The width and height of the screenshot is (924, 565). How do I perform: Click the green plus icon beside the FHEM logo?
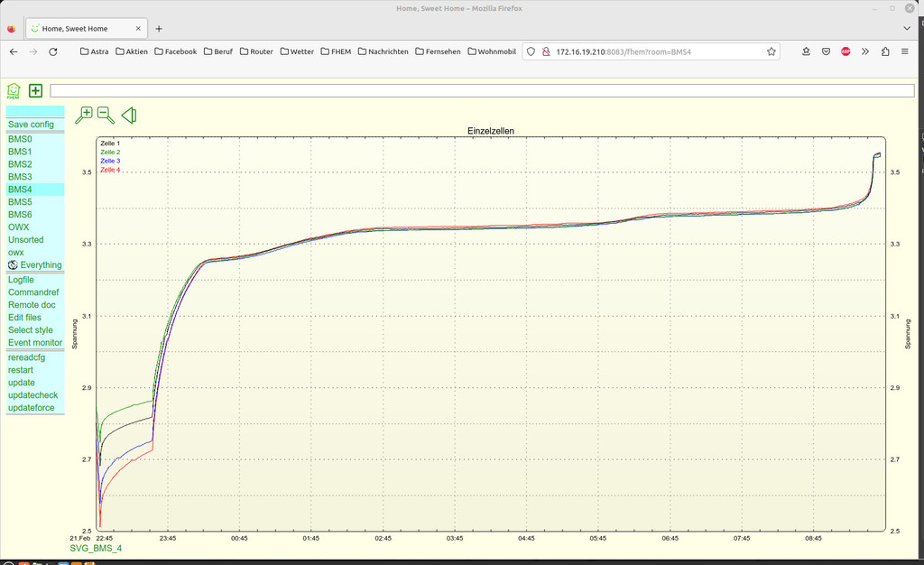point(35,91)
